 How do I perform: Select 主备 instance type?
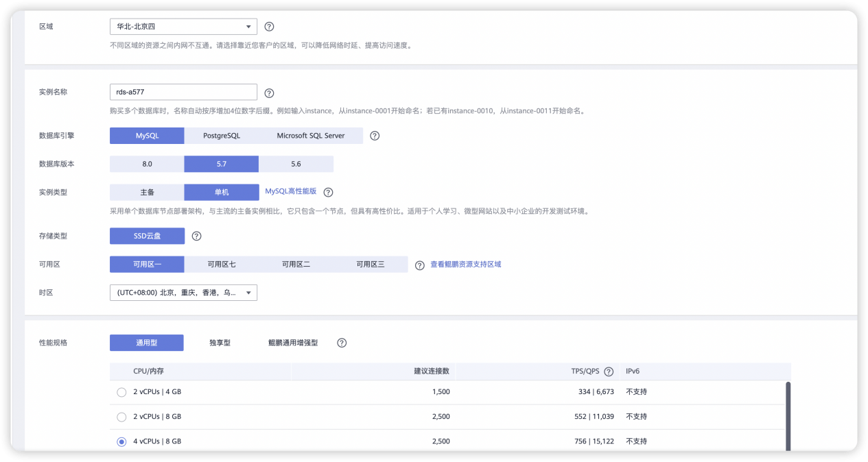coord(147,193)
